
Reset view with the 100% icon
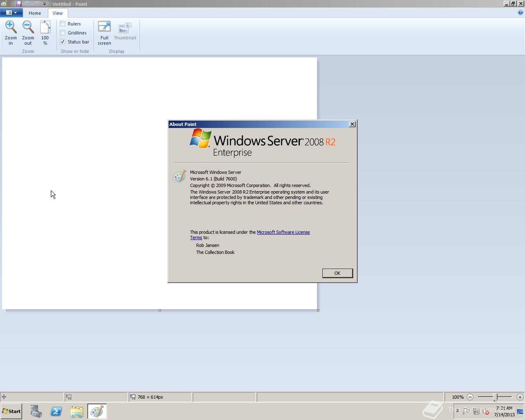coord(45,27)
